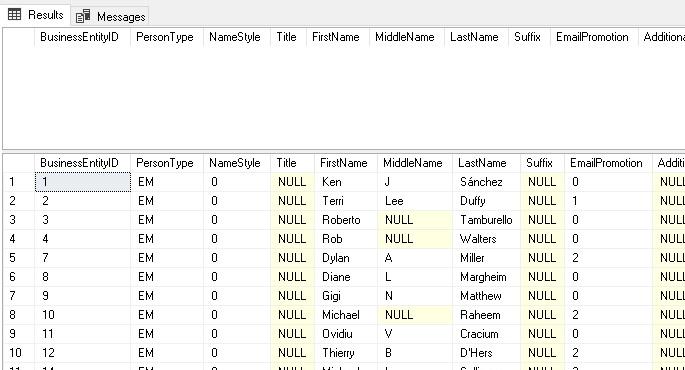Viewport: 685px width, 370px height.
Task: Click EmailPromotion value in Terri row
Action: click(609, 201)
